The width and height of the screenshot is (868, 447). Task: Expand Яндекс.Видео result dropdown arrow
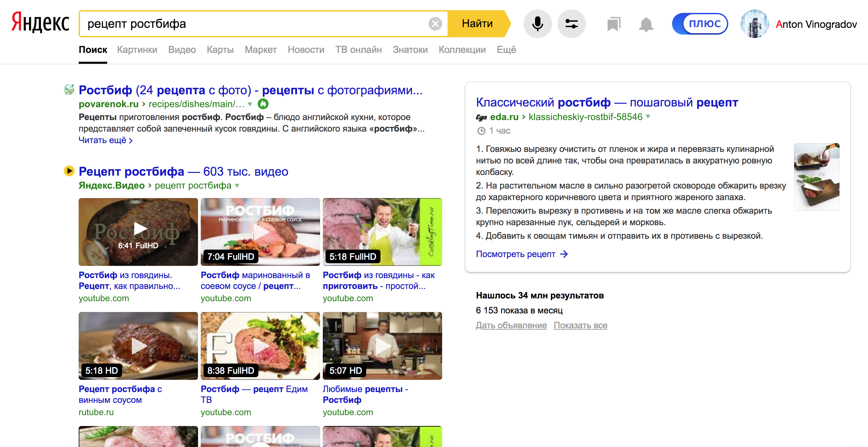coord(237,186)
